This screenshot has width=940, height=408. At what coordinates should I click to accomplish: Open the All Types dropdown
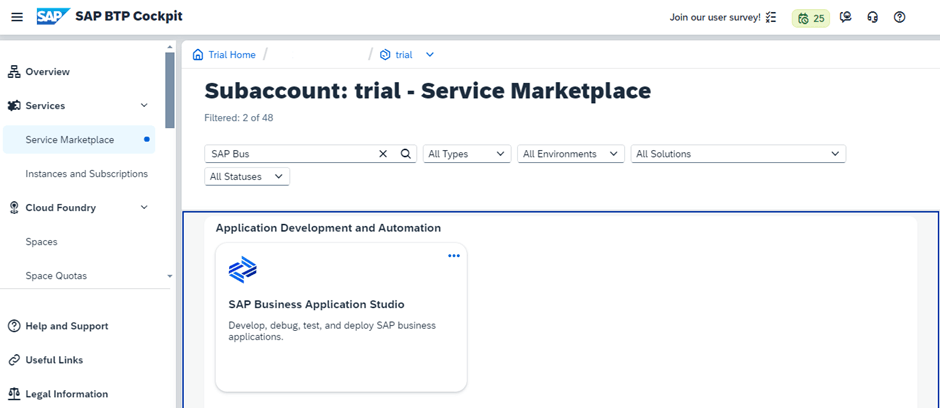pyautogui.click(x=467, y=154)
